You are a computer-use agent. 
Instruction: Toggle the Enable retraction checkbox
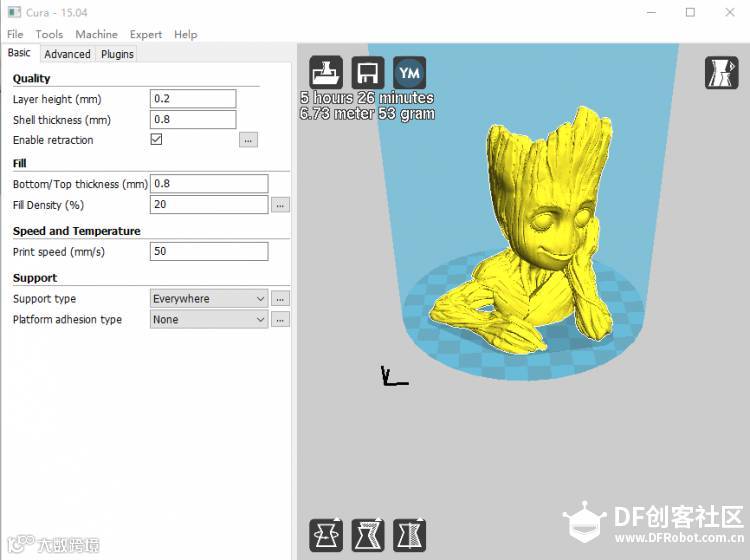click(x=156, y=139)
